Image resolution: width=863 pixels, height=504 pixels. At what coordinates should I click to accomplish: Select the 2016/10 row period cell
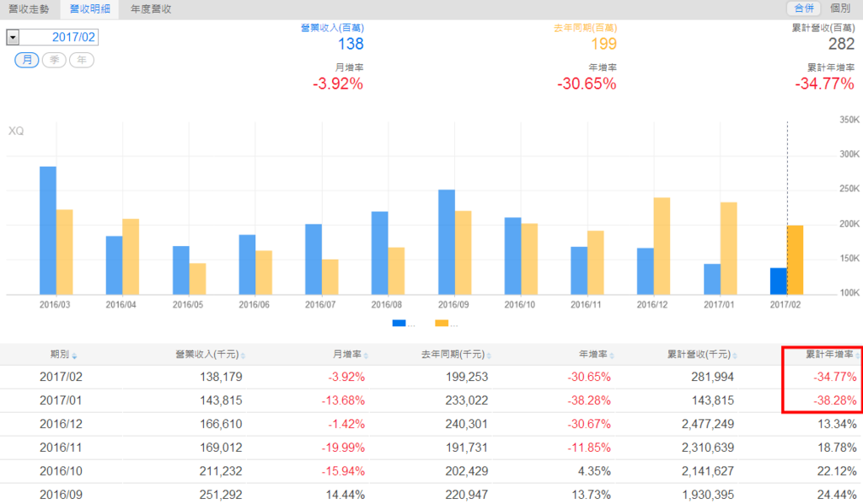[61, 471]
